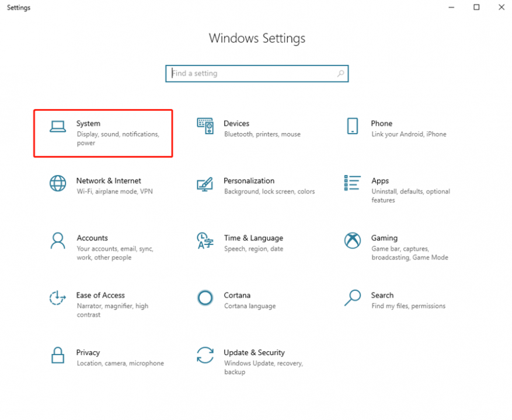
Task: Click 'Cortana language' description
Action: tap(250, 306)
